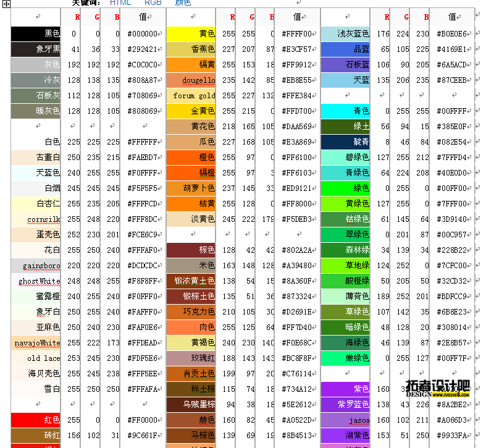The height and width of the screenshot is (448, 486).
Task: Select the 棕色 brown color swatch
Action: tap(191, 250)
